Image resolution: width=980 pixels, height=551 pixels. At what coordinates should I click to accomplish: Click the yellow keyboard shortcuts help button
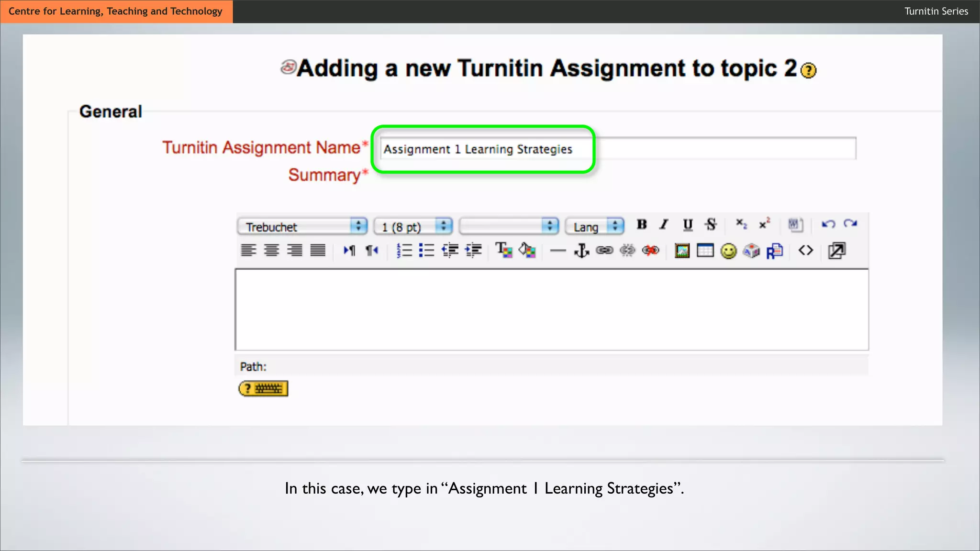coord(263,388)
